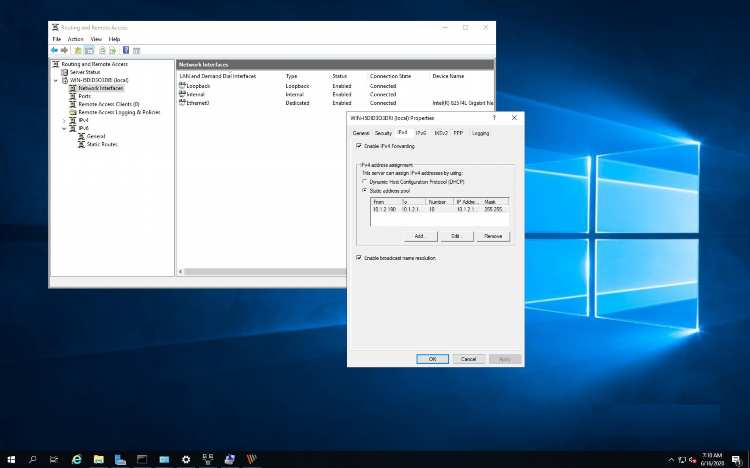
Task: Click the Export List toolbar icon
Action: coord(112,50)
